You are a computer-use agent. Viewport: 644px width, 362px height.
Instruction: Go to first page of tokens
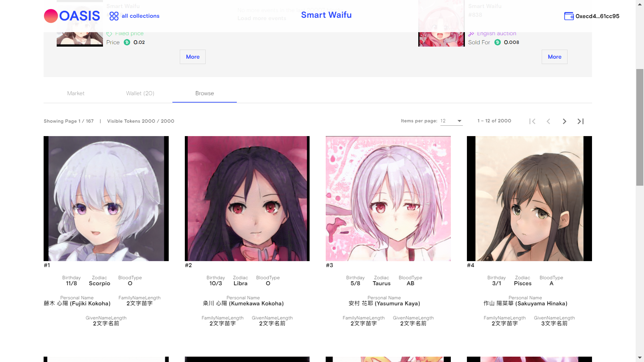coord(532,121)
